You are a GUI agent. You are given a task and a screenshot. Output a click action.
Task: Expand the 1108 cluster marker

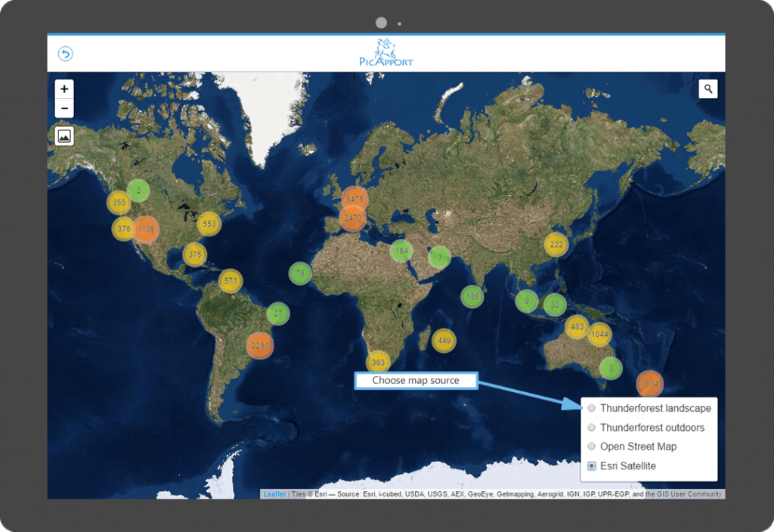(x=146, y=229)
